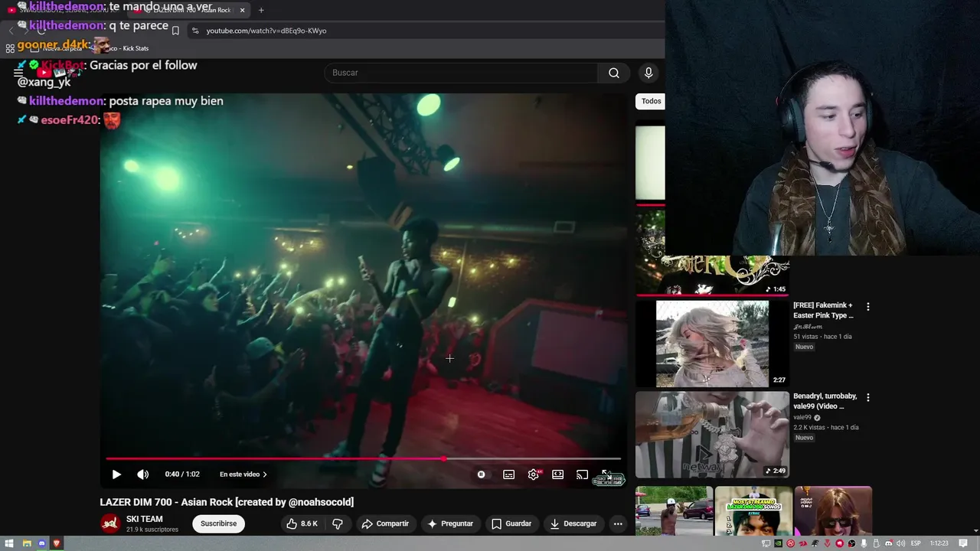
Task: Open the Brave browser taskbar icon
Action: [x=57, y=543]
